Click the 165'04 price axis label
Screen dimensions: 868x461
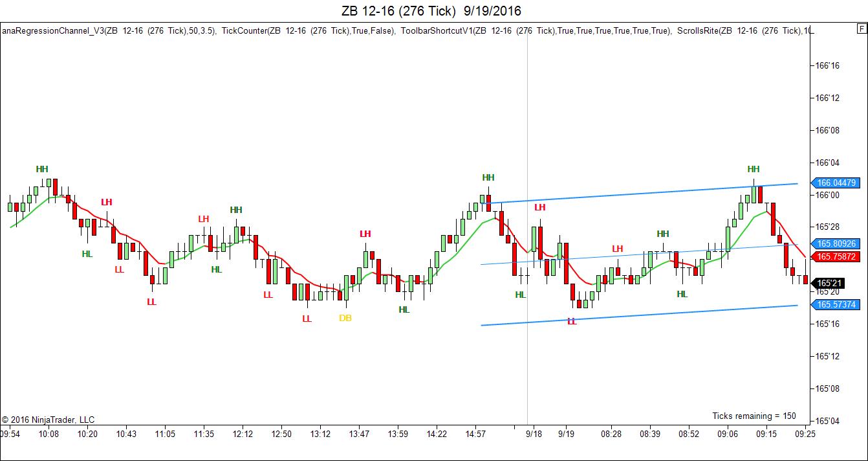(x=828, y=421)
